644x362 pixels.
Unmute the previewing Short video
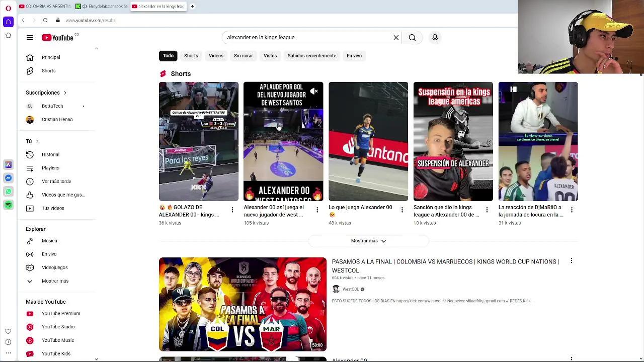click(314, 91)
